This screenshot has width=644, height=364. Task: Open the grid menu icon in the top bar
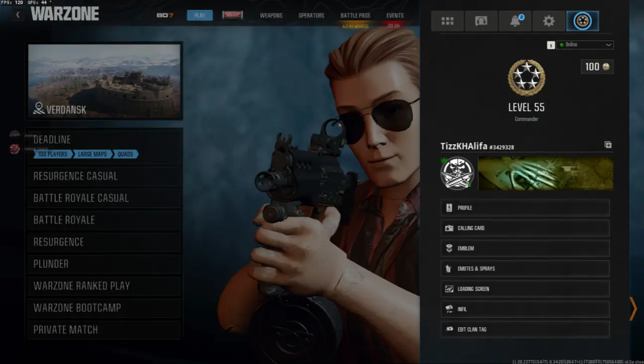[447, 21]
